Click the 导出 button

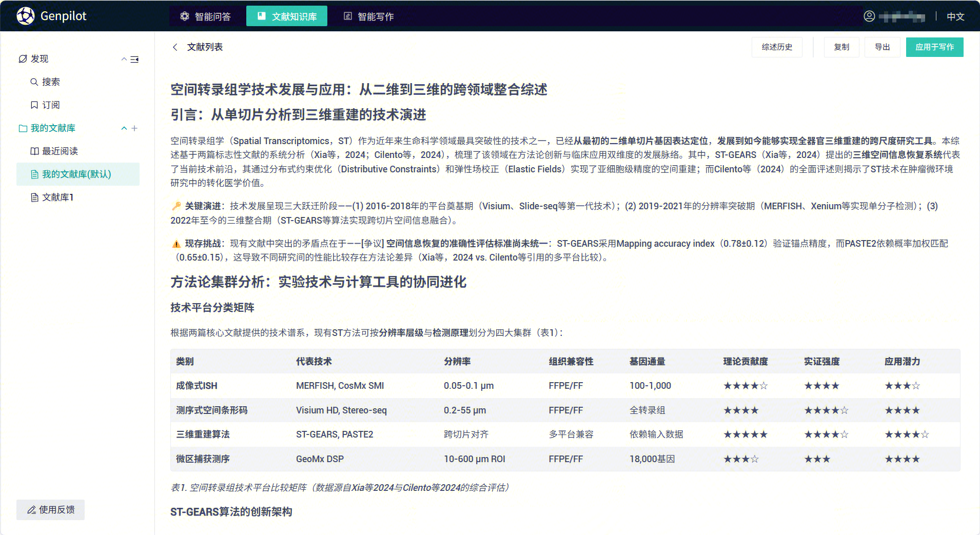coord(883,47)
